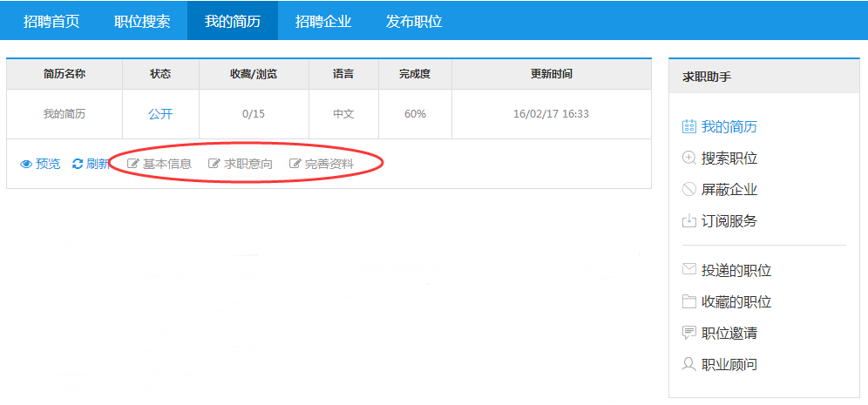
Task: Go to the 招聘首页 navigation tab
Action: click(x=51, y=21)
